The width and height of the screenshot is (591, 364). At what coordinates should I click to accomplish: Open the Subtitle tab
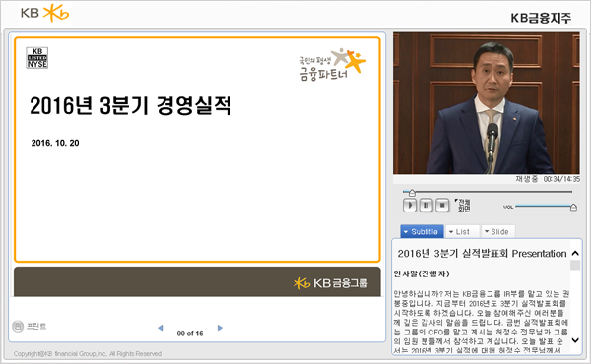pyautogui.click(x=422, y=231)
